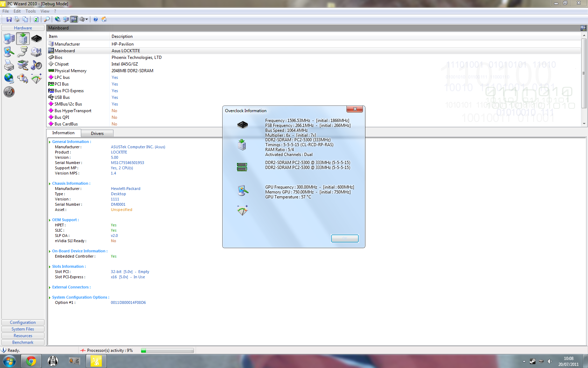588x368 pixels.
Task: Select the Video monitor icon in Hardware panel
Action: (9, 52)
